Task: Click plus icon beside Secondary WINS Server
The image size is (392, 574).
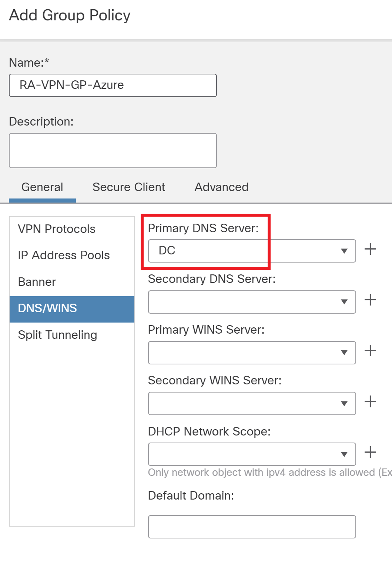Action: point(370,401)
